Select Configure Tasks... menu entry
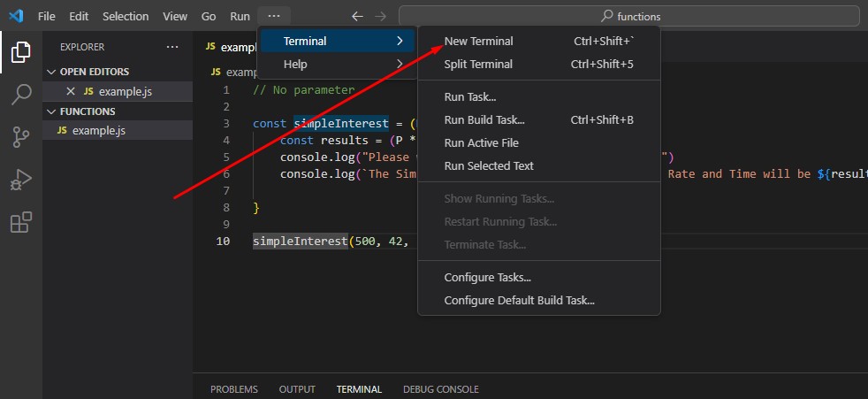The image size is (868, 399). pyautogui.click(x=538, y=278)
